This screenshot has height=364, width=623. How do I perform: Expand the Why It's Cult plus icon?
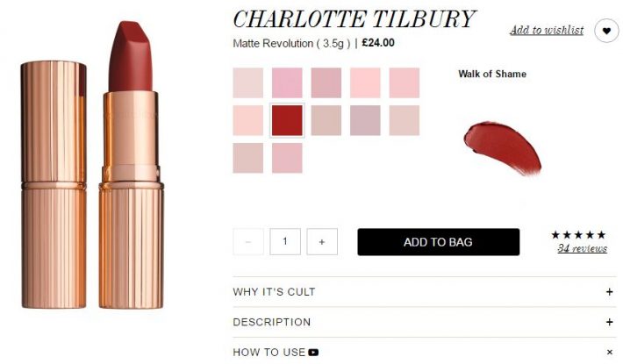(x=610, y=292)
